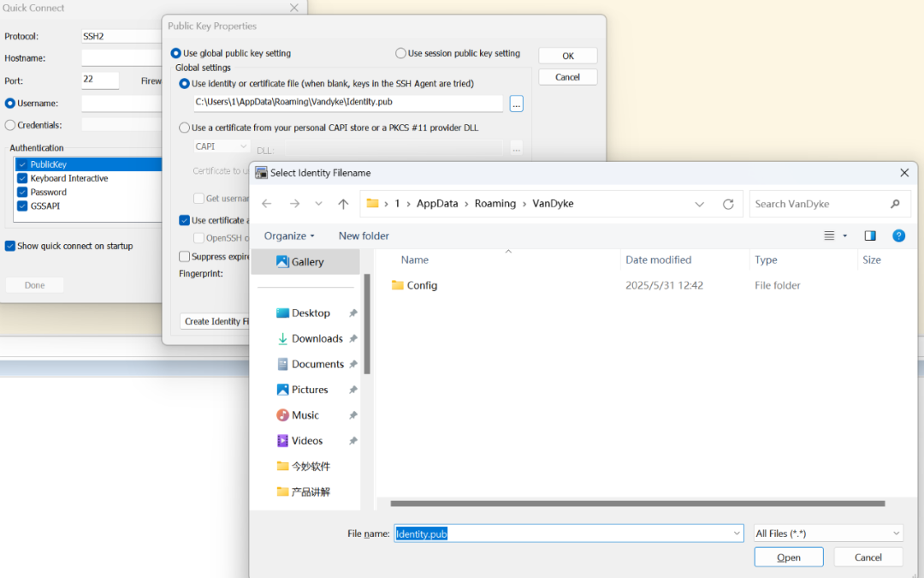Toggle PublicKey authentication checkbox in Quick Connect
924x578 pixels.
coord(22,164)
